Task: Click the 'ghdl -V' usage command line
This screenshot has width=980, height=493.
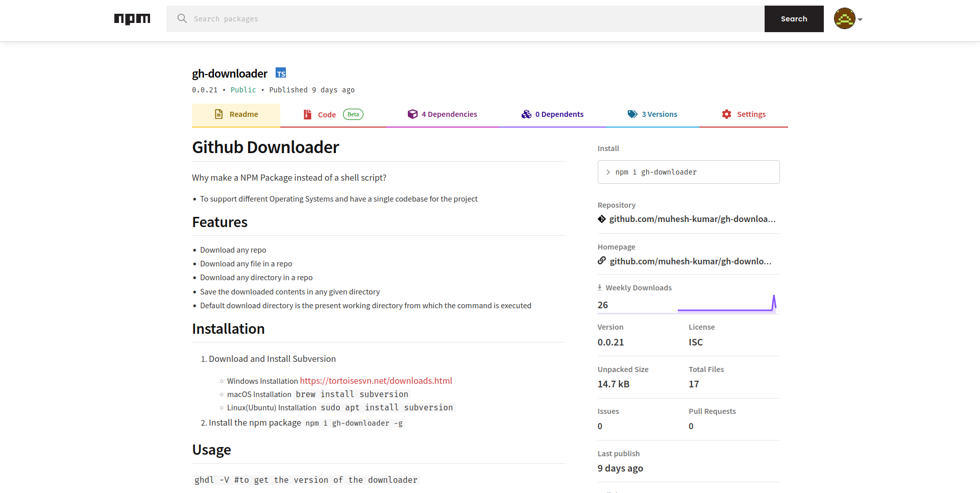Action: click(306, 480)
